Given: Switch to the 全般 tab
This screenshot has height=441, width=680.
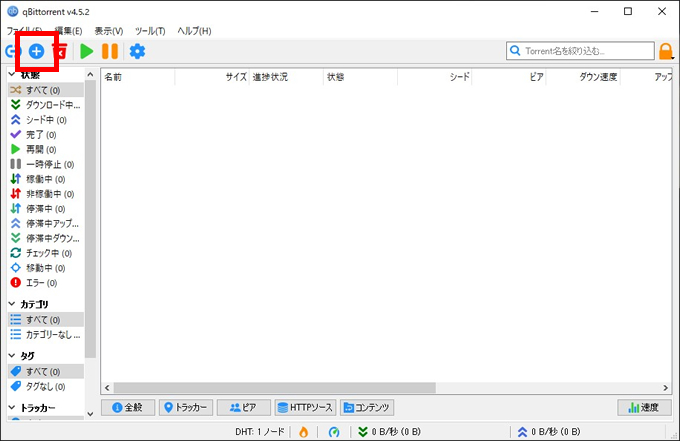Looking at the screenshot, I should (128, 407).
